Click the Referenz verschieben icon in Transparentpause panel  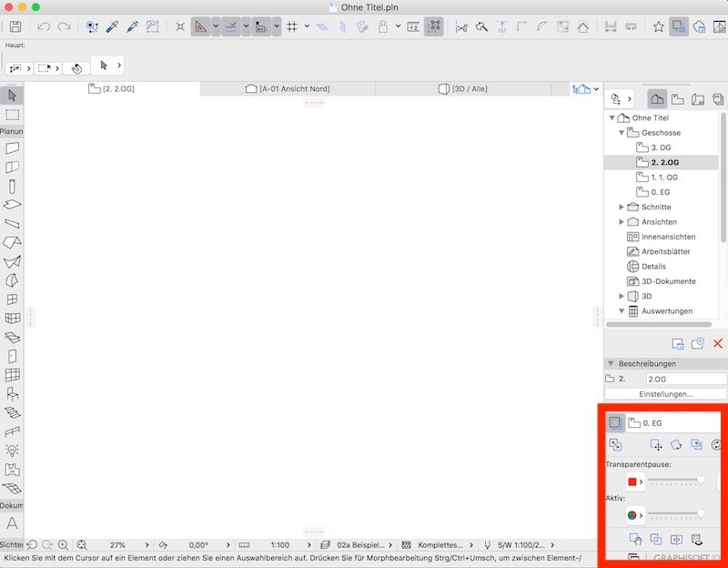coord(654,445)
